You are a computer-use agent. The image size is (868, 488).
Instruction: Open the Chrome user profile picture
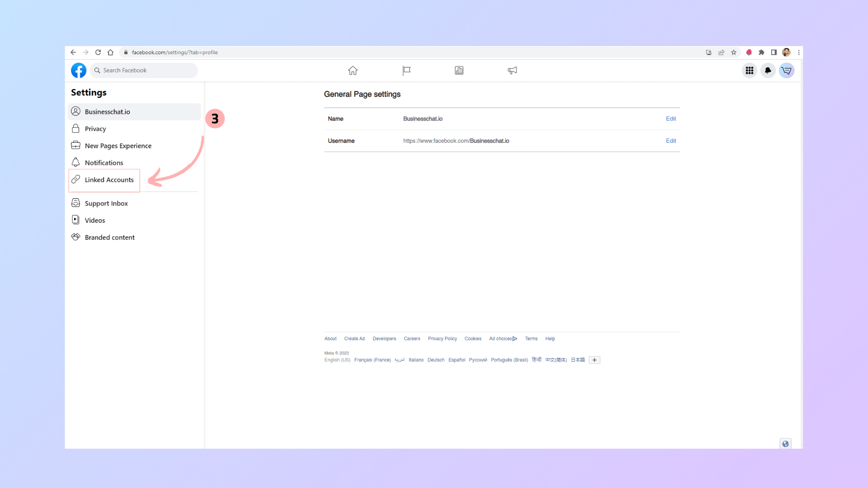coord(787,52)
